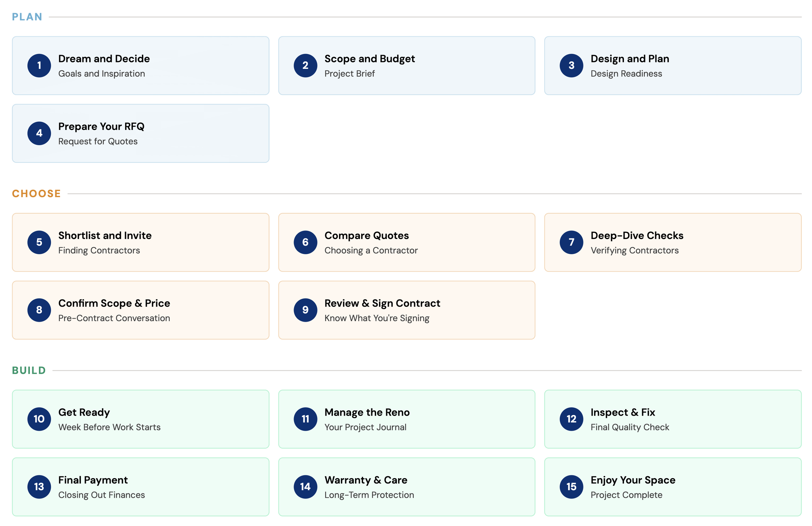812x526 pixels.
Task: Click the number 9 circle icon
Action: point(305,310)
